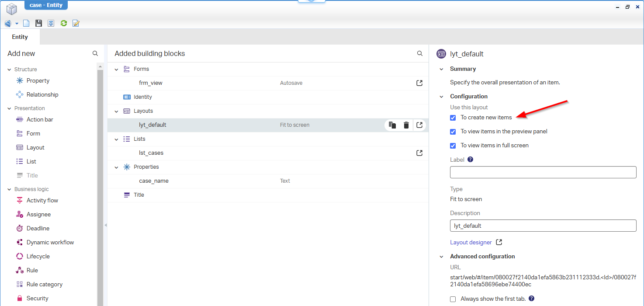Viewport: 644px width, 306px height.
Task: Copy the lyt_default layout using duplicate icon
Action: (392, 125)
